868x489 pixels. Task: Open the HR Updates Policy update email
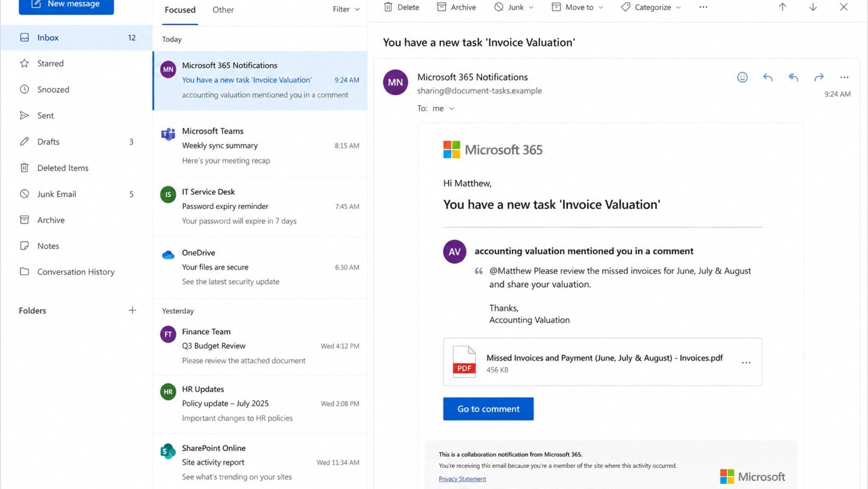tap(260, 404)
